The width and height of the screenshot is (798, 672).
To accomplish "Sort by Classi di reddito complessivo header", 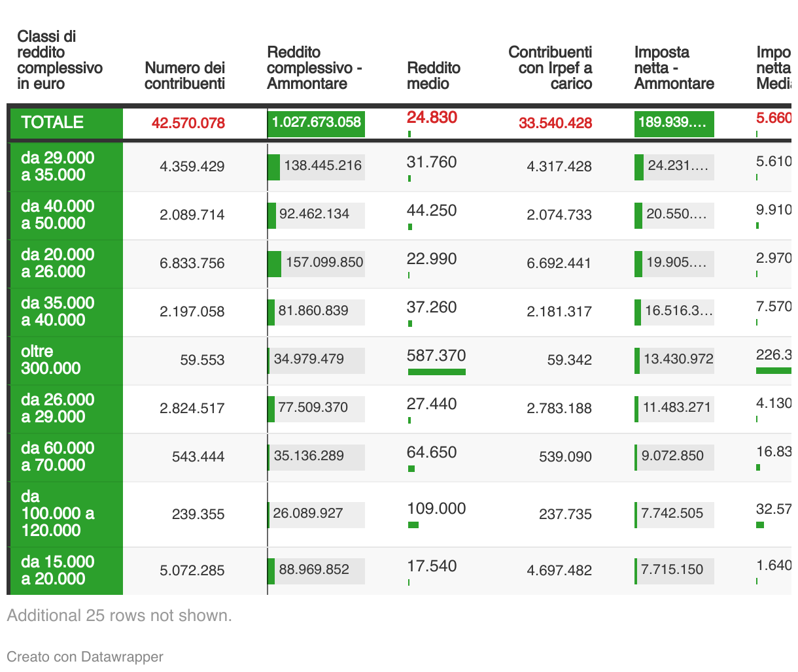I will pyautogui.click(x=60, y=60).
